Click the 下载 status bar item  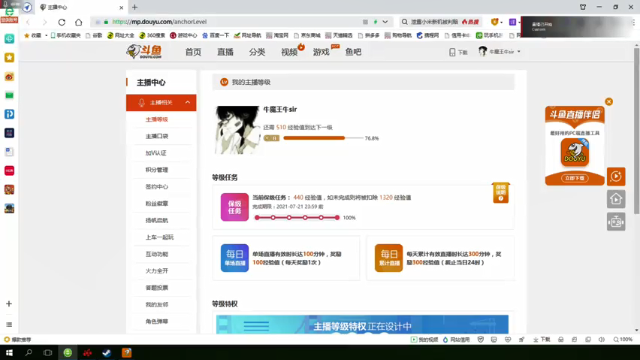[x=542, y=340]
